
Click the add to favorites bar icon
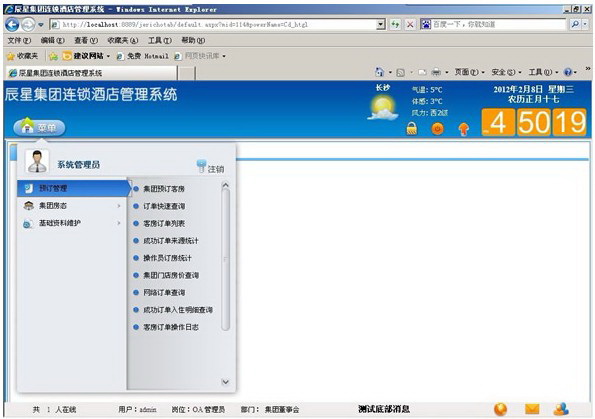point(54,56)
